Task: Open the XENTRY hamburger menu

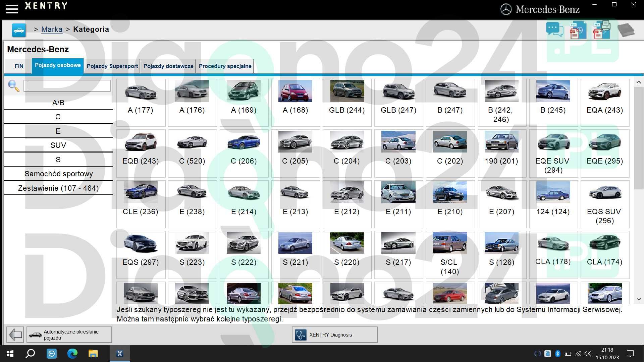Action: [x=12, y=9]
